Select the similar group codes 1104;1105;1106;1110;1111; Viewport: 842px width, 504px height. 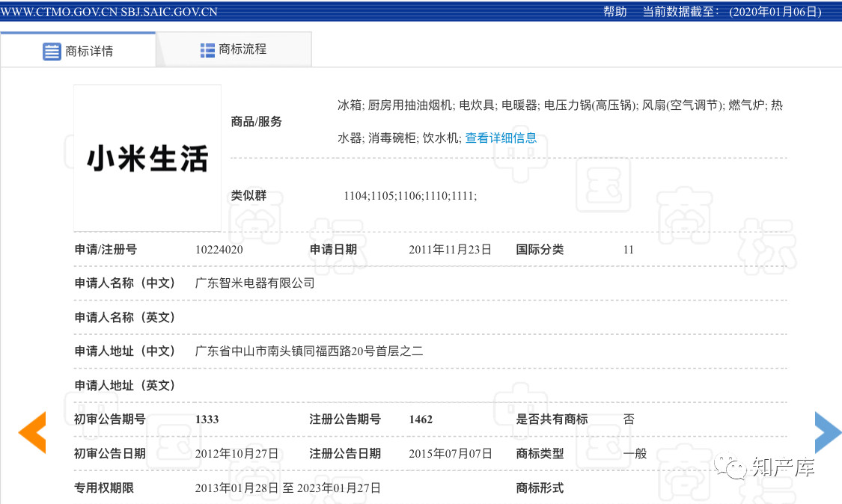(x=410, y=195)
